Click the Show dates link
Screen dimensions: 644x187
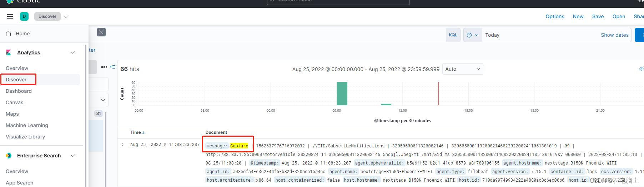point(615,35)
